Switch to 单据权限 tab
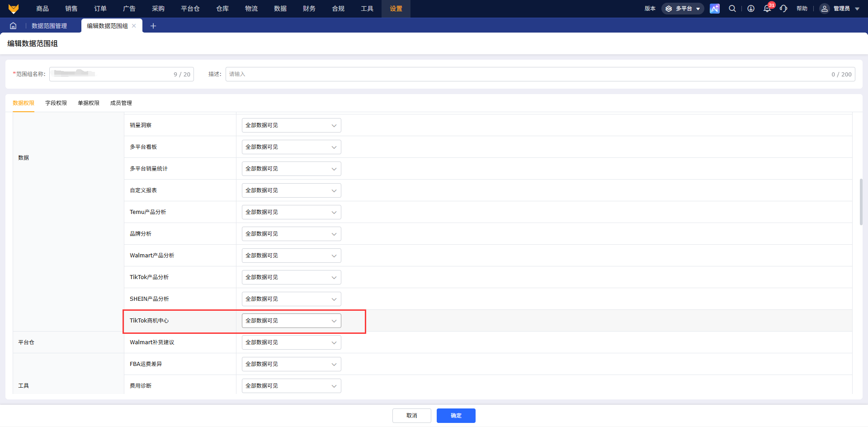The height and width of the screenshot is (427, 868). pyautogui.click(x=89, y=103)
